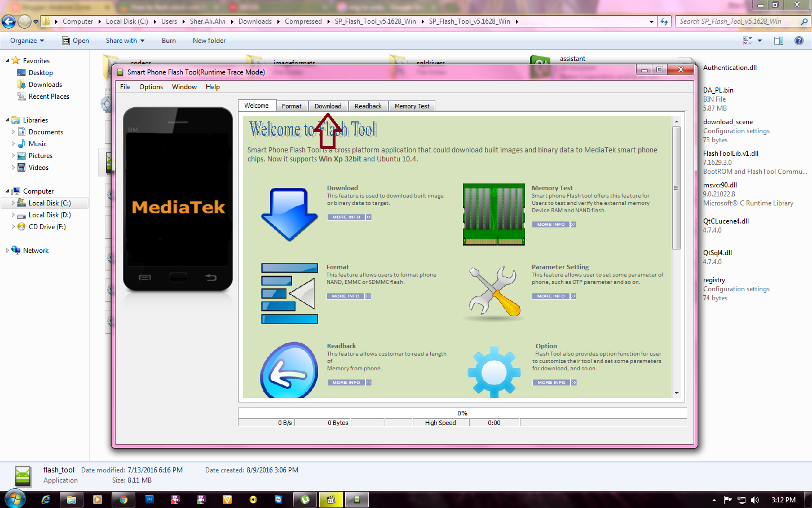Image resolution: width=812 pixels, height=508 pixels.
Task: Click MORE INFO under Memory Test
Action: [x=554, y=225]
